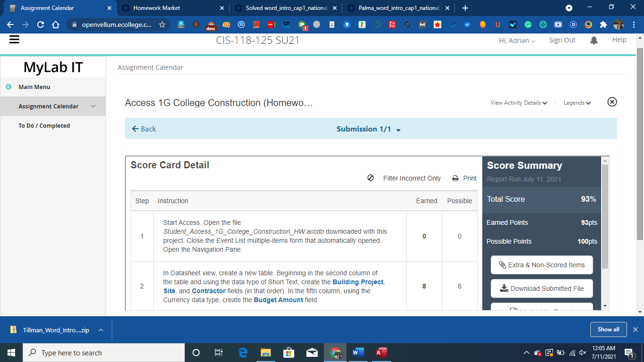This screenshot has height=362, width=644.
Task: Switch to the Homework Market tab
Action: point(173,8)
